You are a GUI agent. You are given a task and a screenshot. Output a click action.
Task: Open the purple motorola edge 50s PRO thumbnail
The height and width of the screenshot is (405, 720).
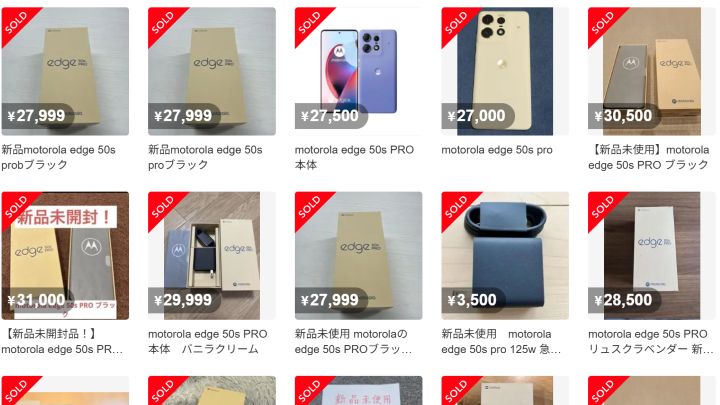point(358,71)
